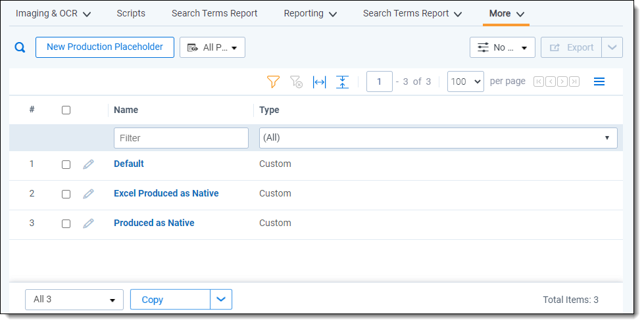
Task: Tick the Produced as Native checkbox
Action: tap(66, 223)
